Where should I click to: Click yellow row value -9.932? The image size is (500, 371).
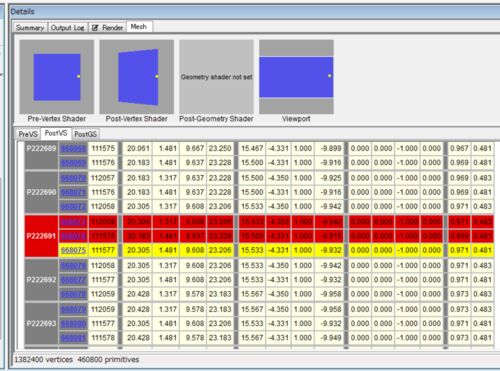pyautogui.click(x=329, y=250)
